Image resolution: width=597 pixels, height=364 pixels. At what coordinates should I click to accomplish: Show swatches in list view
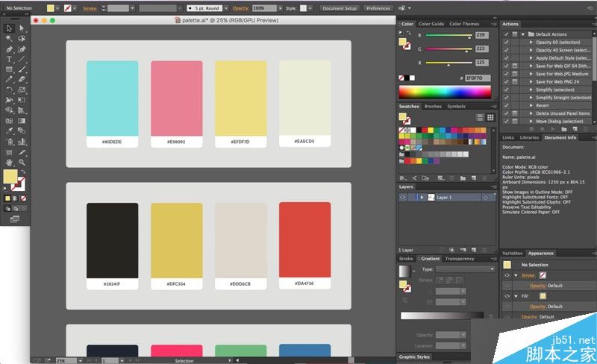point(480,117)
